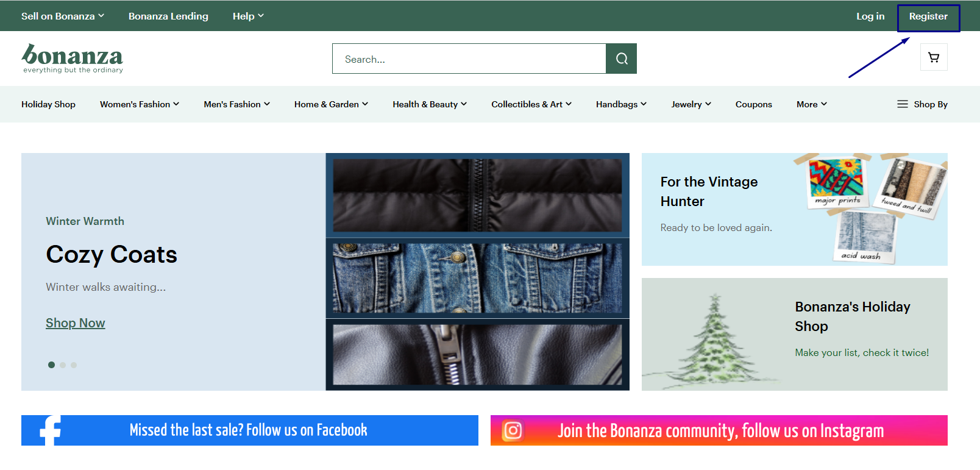Expand the More menu

pyautogui.click(x=812, y=104)
